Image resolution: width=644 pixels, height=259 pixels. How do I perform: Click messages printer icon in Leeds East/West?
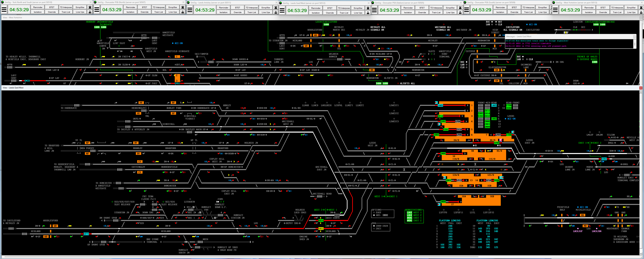[x=368, y=13]
